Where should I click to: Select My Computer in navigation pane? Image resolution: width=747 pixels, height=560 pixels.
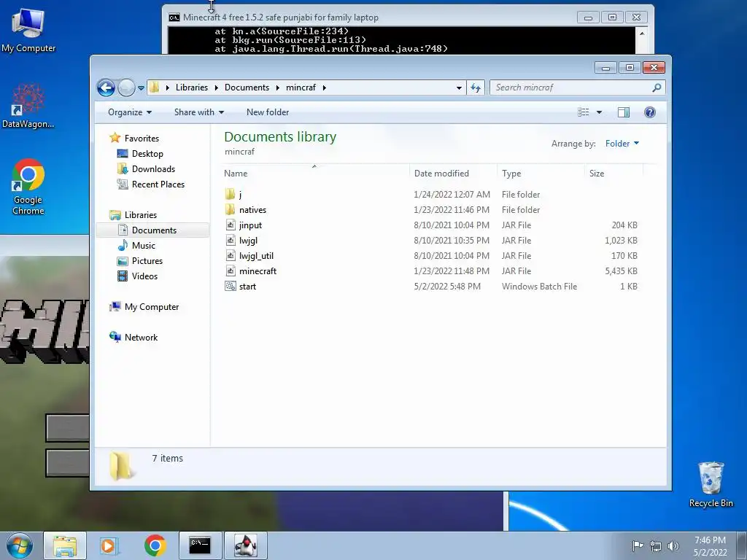click(x=152, y=307)
